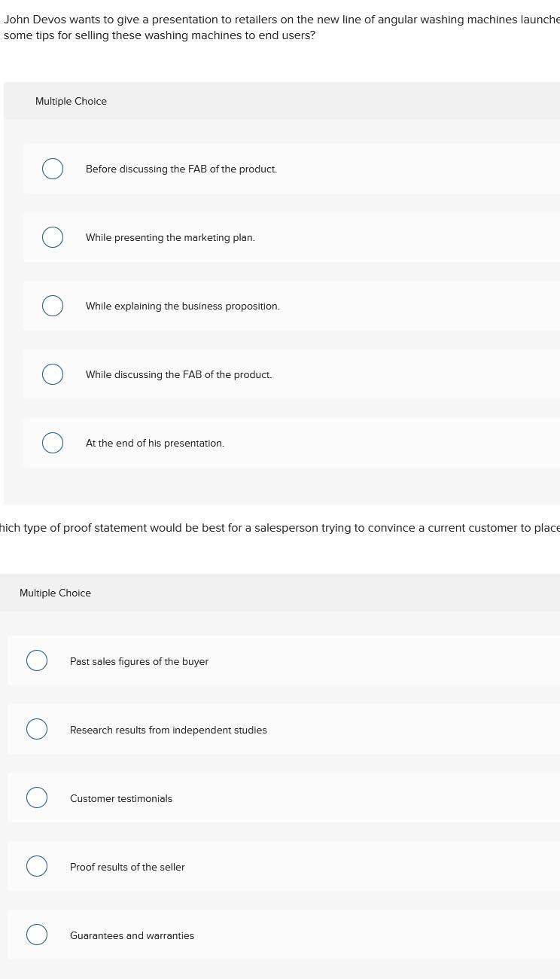Click answer text 'At the end of his presentation.'
This screenshot has width=560, height=979.
click(155, 444)
